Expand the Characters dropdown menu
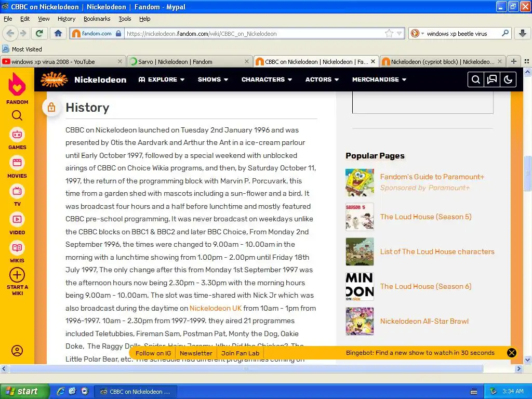The image size is (532, 399). (x=267, y=79)
